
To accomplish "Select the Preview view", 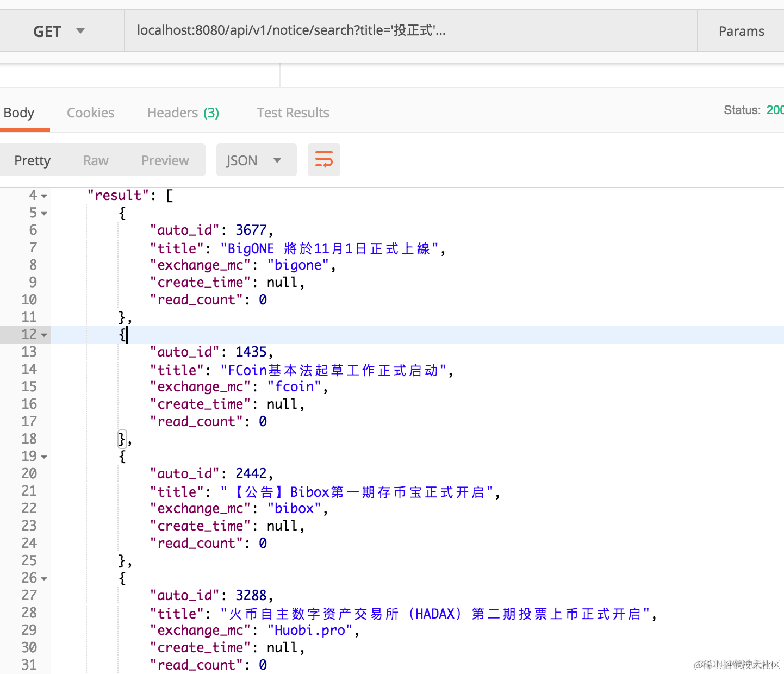I will [165, 160].
